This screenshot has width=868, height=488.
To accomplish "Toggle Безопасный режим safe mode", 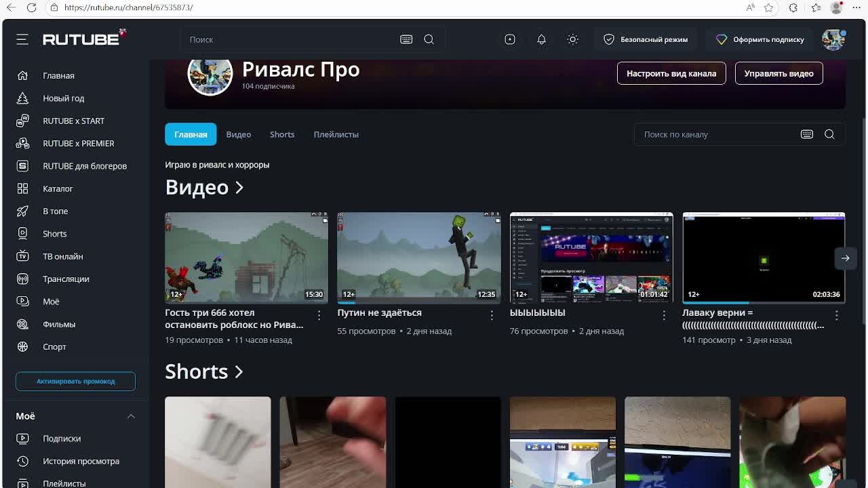I will tap(646, 39).
